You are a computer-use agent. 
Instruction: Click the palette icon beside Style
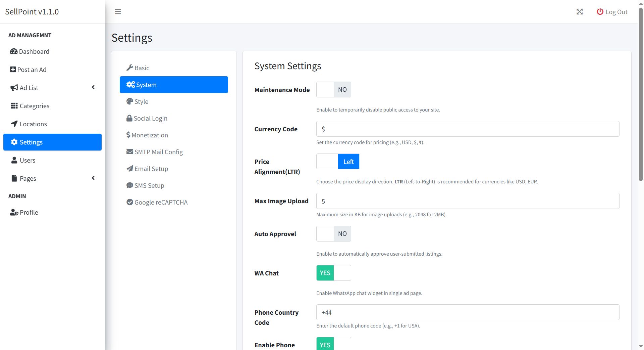129,101
